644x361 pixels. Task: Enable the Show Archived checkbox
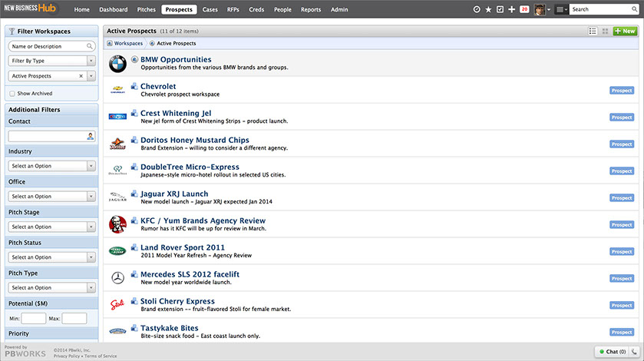12,94
